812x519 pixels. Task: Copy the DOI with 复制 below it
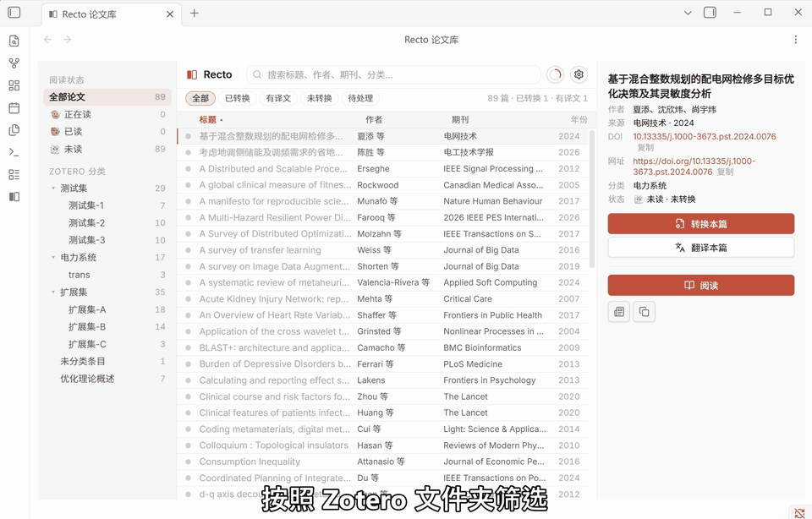point(645,147)
